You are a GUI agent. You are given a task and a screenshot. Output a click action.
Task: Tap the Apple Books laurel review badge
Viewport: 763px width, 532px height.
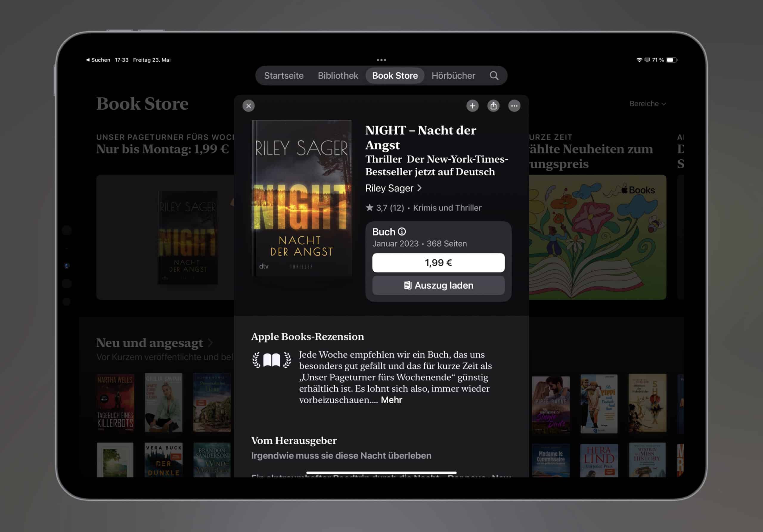coord(272,360)
